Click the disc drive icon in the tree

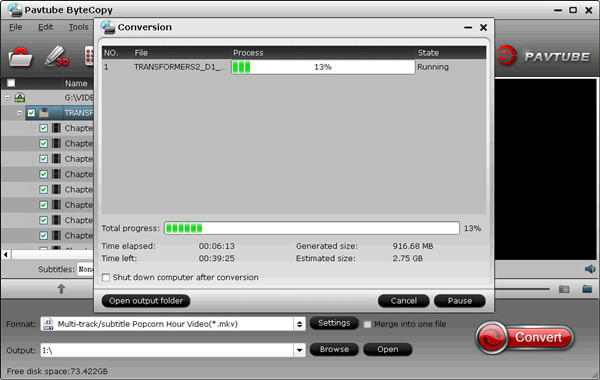click(20, 98)
